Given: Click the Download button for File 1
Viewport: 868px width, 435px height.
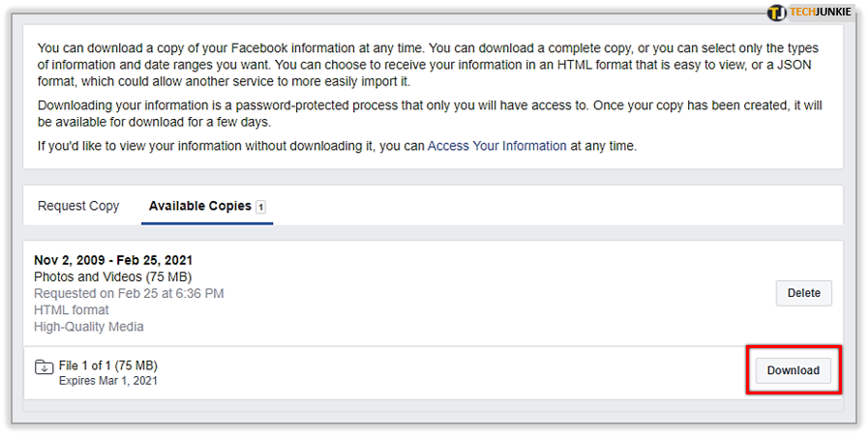Looking at the screenshot, I should click(x=793, y=370).
